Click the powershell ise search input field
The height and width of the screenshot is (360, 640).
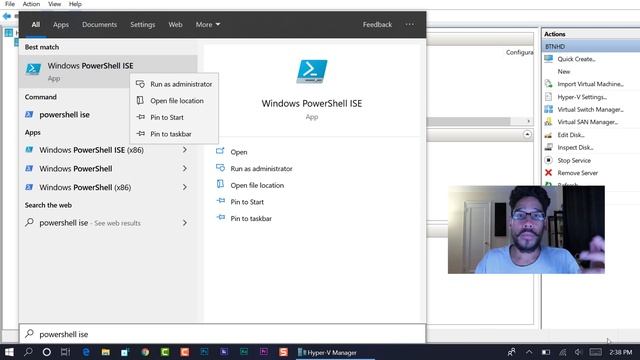tap(222, 334)
